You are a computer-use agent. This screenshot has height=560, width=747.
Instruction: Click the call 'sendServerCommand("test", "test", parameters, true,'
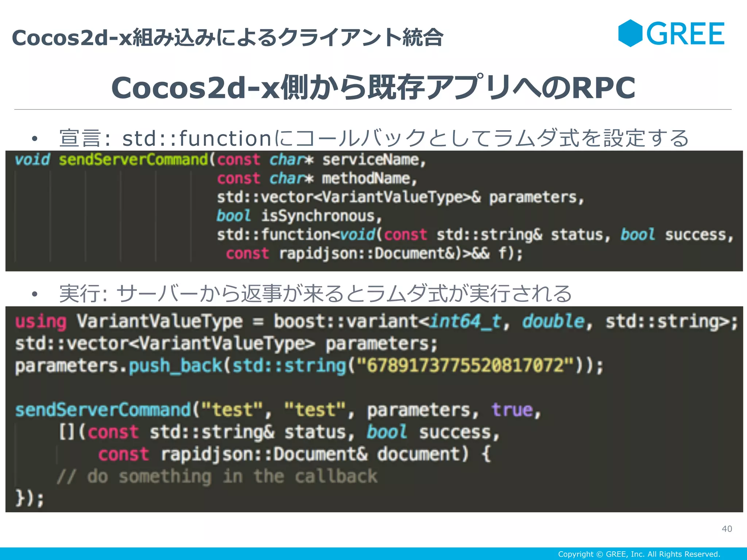tap(278, 410)
